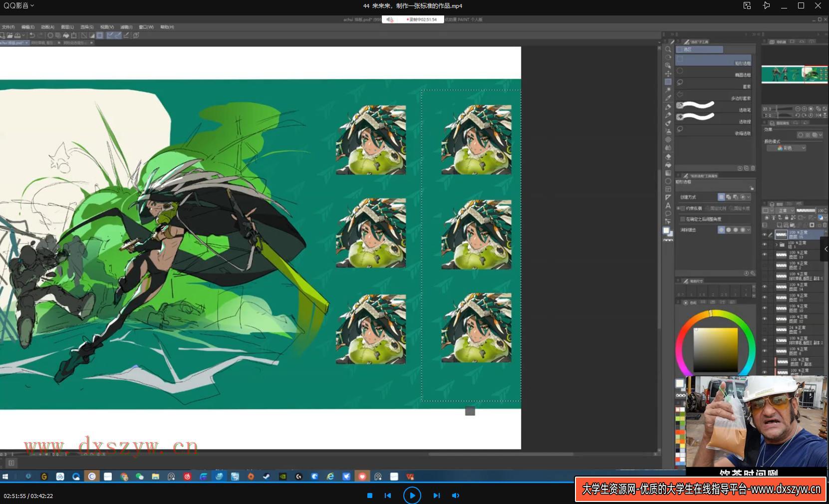Click the Save icon in command bar

[17, 35]
